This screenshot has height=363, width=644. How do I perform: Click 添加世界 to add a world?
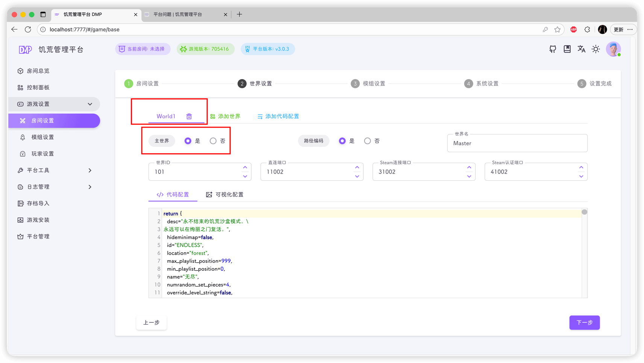coord(225,116)
